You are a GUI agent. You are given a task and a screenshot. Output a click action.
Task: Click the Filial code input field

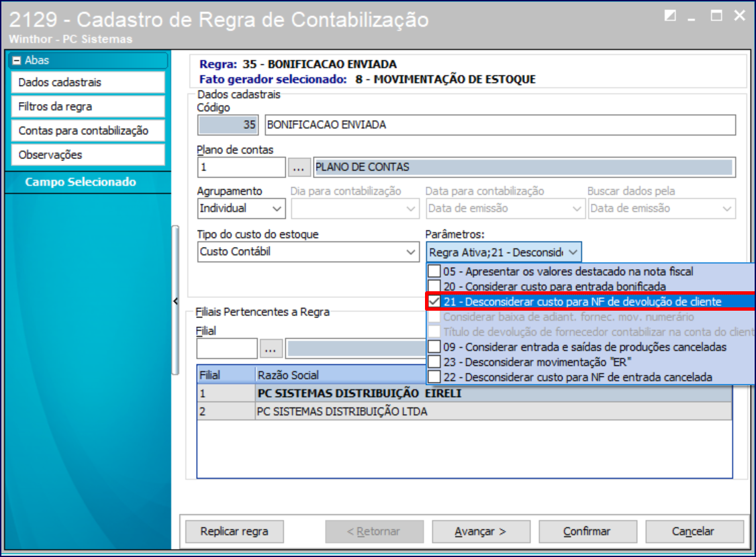coord(227,349)
